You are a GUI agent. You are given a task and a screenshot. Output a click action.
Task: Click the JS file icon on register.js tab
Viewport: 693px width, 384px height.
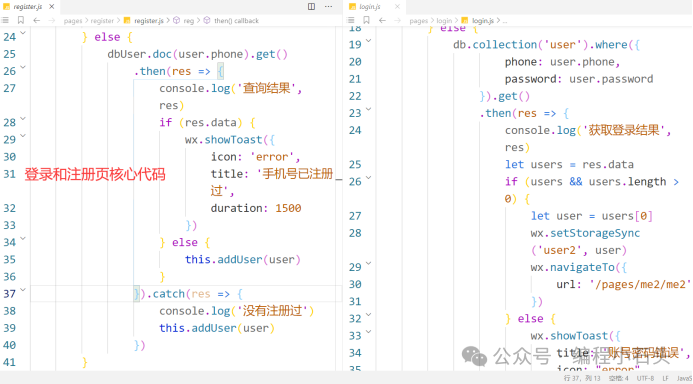coord(6,7)
